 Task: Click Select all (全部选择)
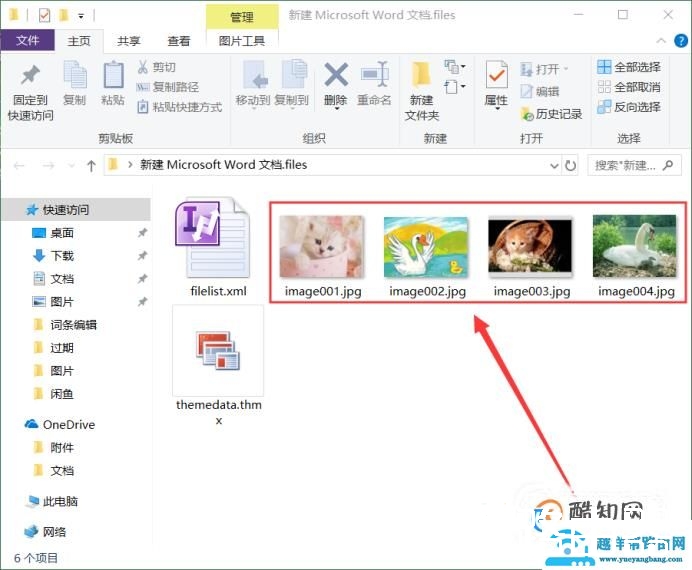pos(629,67)
